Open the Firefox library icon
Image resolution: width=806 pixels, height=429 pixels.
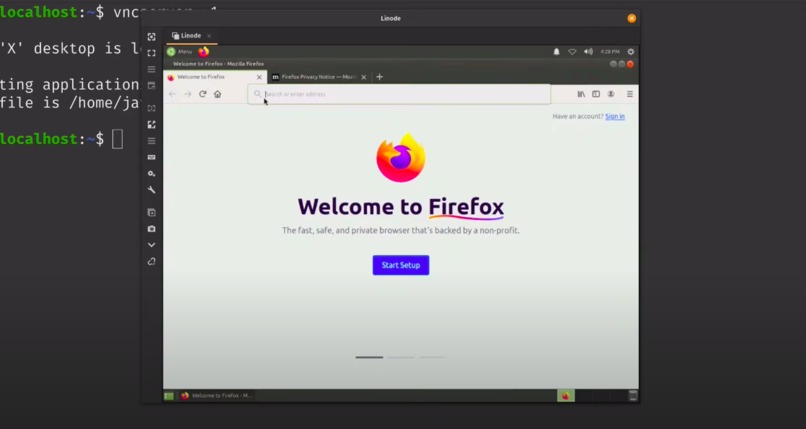581,94
